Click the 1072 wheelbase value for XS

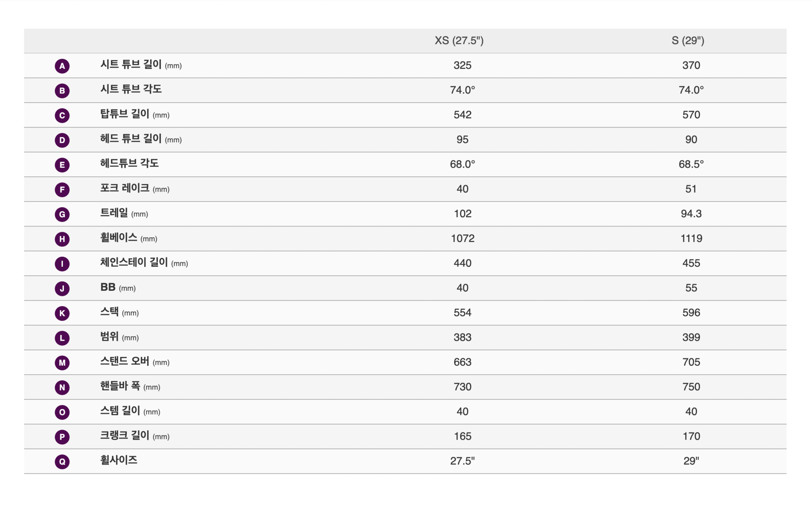463,238
